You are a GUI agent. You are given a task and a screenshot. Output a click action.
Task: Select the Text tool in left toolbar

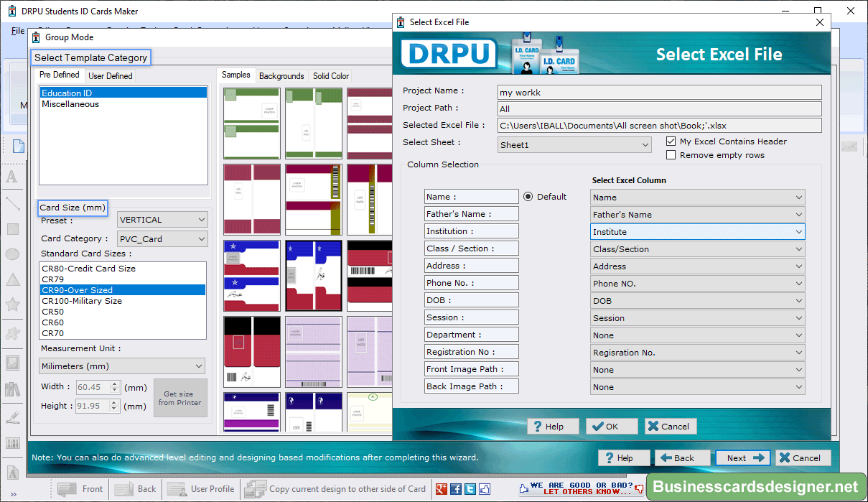[12, 176]
